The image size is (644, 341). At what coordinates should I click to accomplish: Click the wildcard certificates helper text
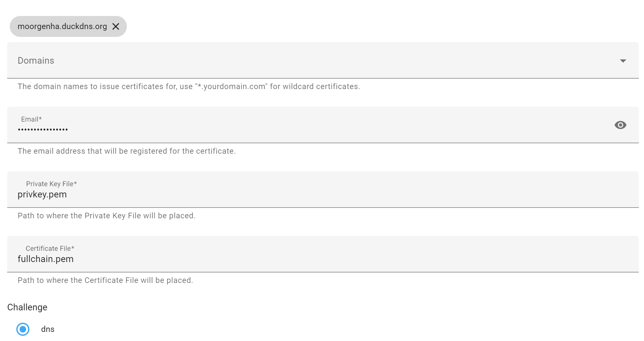(x=189, y=86)
